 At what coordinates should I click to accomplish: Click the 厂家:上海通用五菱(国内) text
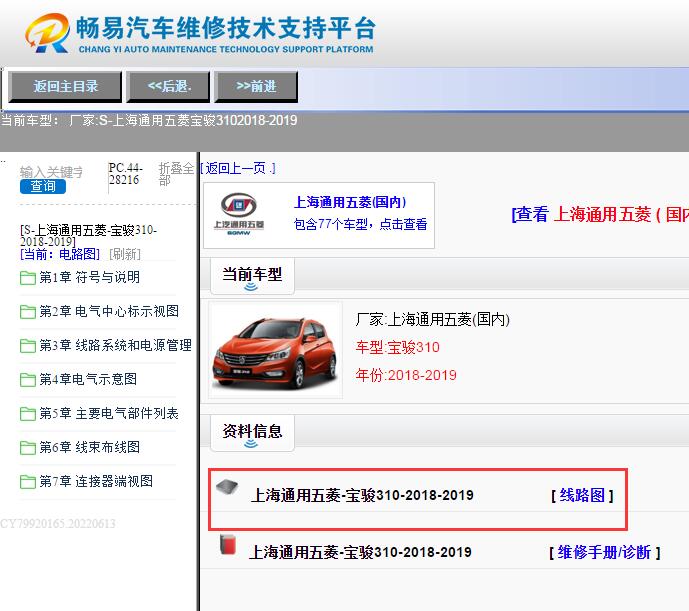point(432,319)
